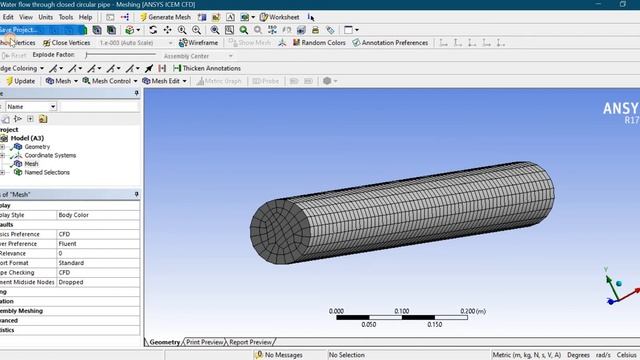Open the View menu
The width and height of the screenshot is (640, 360).
(26, 17)
